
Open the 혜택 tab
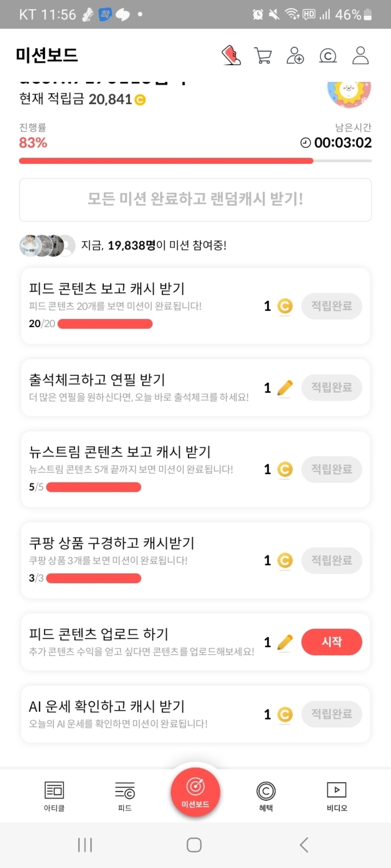pos(266,796)
